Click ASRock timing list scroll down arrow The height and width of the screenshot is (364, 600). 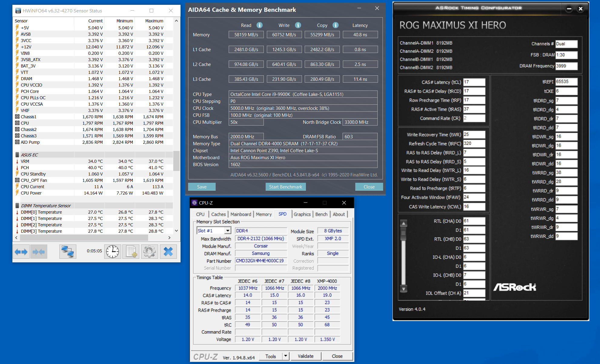tap(403, 289)
